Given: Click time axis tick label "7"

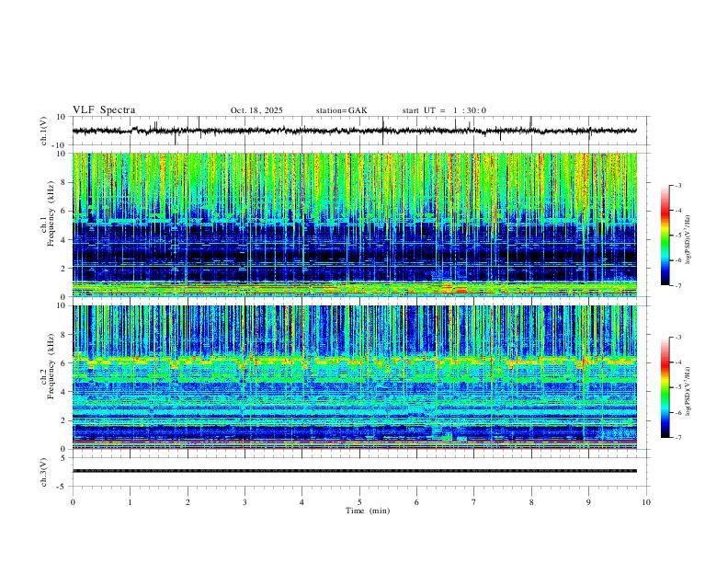Looking at the screenshot, I should click(x=474, y=502).
